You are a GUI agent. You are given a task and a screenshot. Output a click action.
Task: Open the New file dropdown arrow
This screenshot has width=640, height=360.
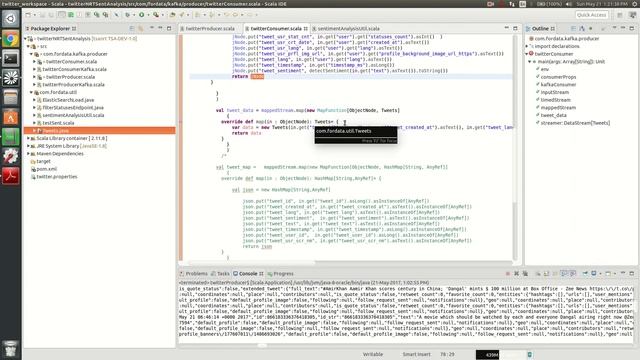pos(34,15)
